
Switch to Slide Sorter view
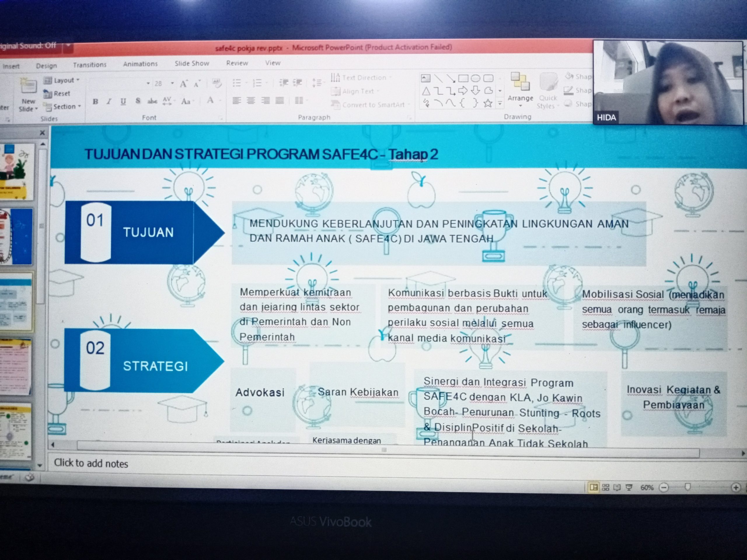(605, 487)
